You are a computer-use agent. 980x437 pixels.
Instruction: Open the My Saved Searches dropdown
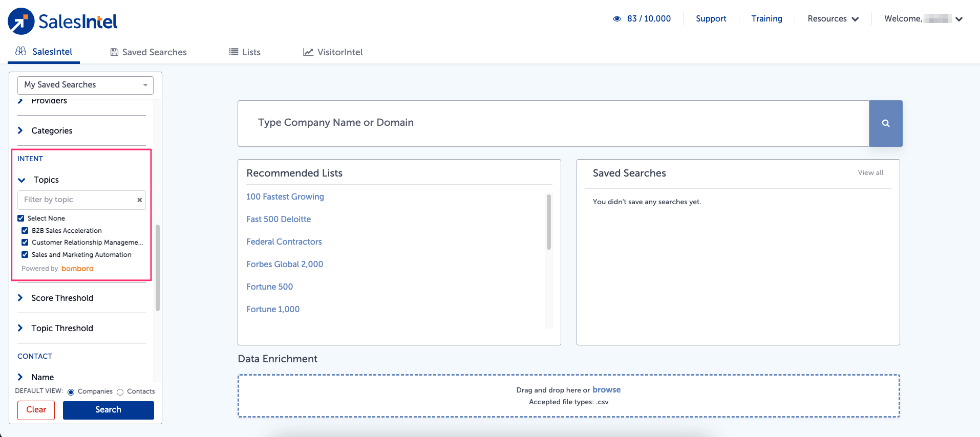(86, 85)
